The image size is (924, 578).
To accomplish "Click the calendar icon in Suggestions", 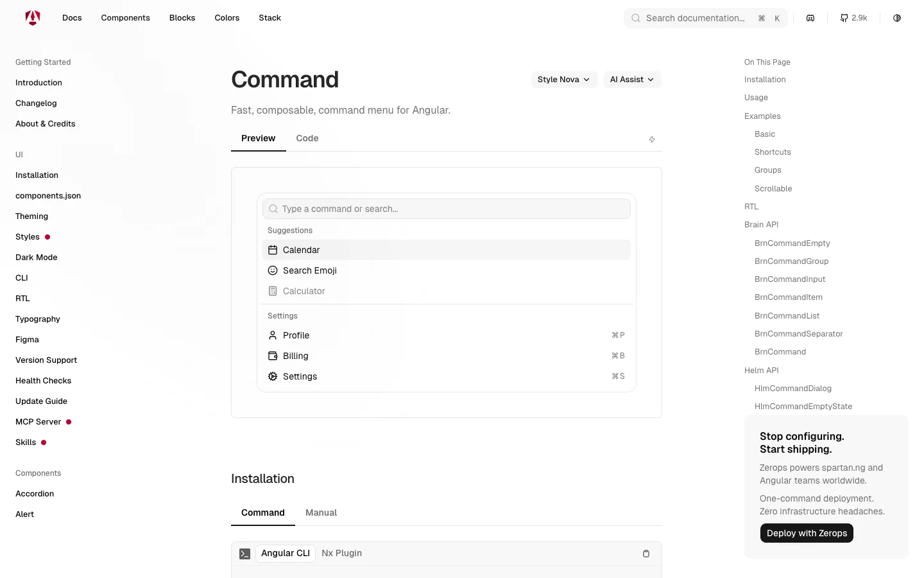I will [273, 250].
